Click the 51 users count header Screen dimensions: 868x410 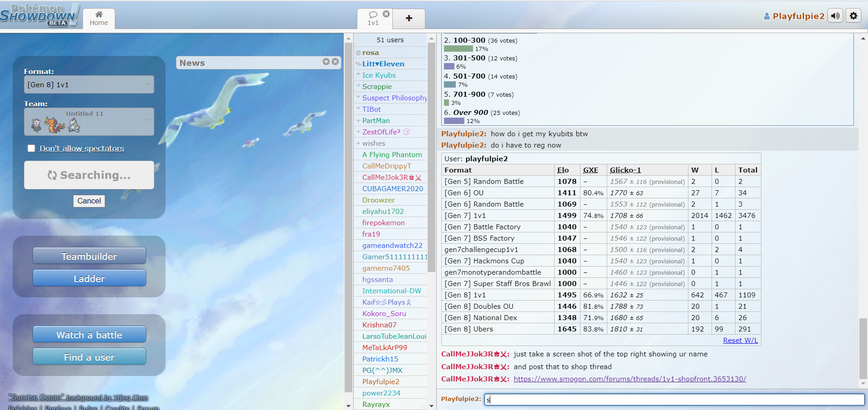coord(390,40)
